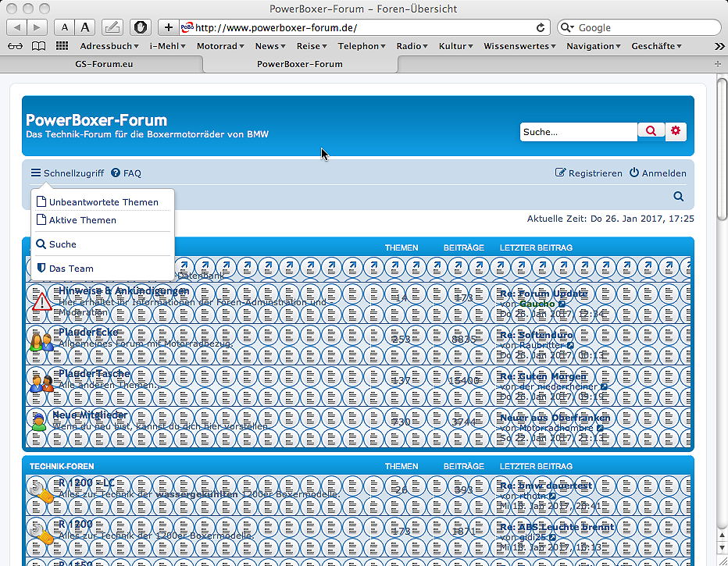The height and width of the screenshot is (566, 728).
Task: Open the Wissenswertes bookmark dropdown
Action: tap(519, 46)
